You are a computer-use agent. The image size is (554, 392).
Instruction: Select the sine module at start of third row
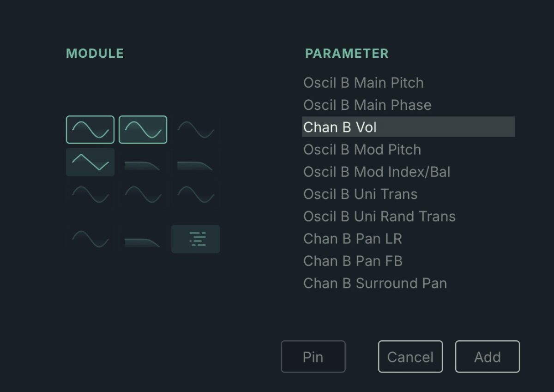tap(90, 194)
